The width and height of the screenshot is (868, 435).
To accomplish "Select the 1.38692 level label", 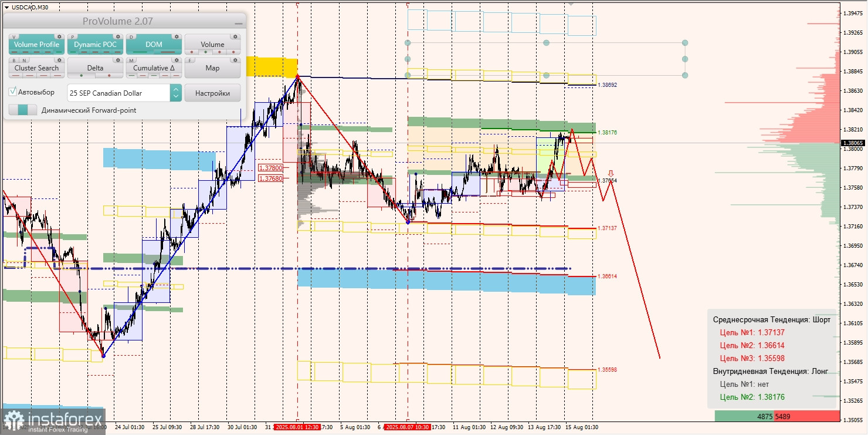I will [608, 85].
